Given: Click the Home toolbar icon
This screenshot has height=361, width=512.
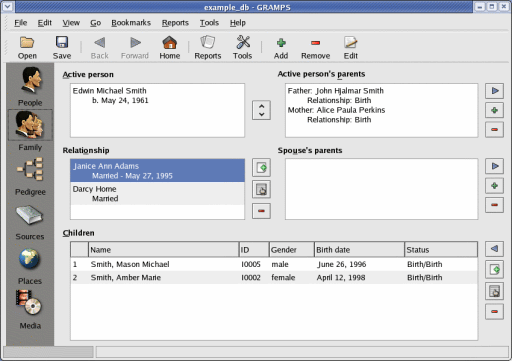Looking at the screenshot, I should coord(170,48).
